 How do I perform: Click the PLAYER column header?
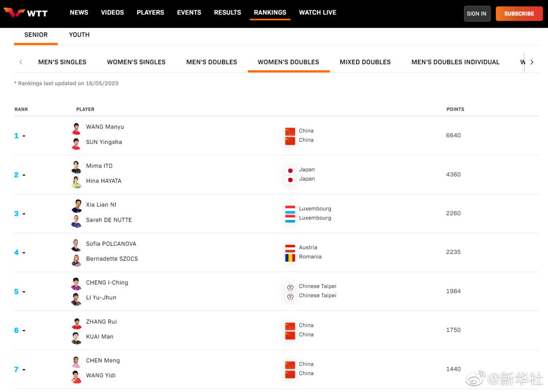tap(85, 109)
